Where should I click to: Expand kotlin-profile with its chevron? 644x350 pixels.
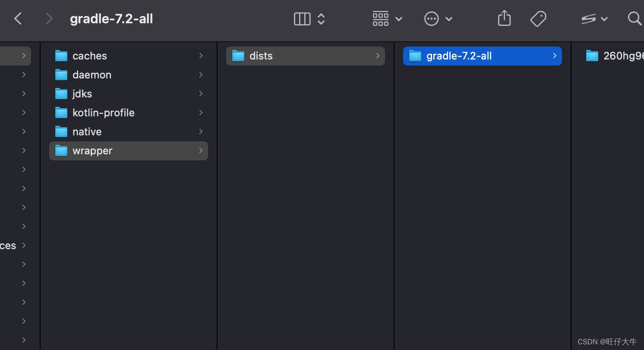[x=201, y=112]
